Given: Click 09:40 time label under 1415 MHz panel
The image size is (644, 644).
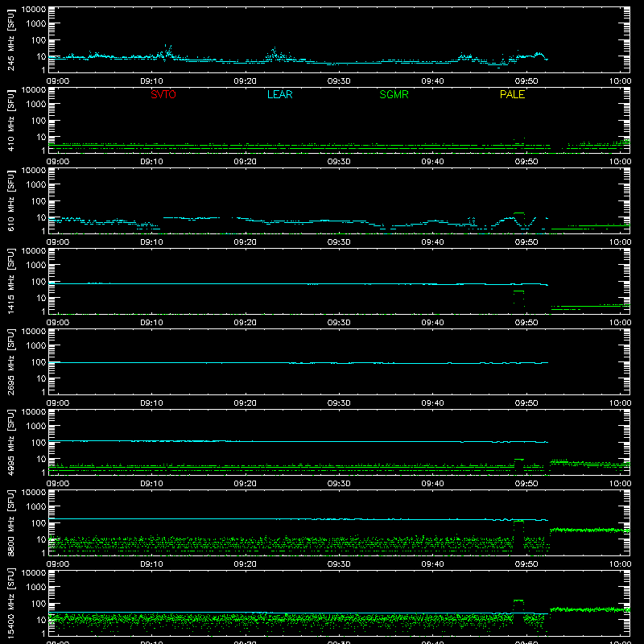Looking at the screenshot, I should tap(432, 323).
